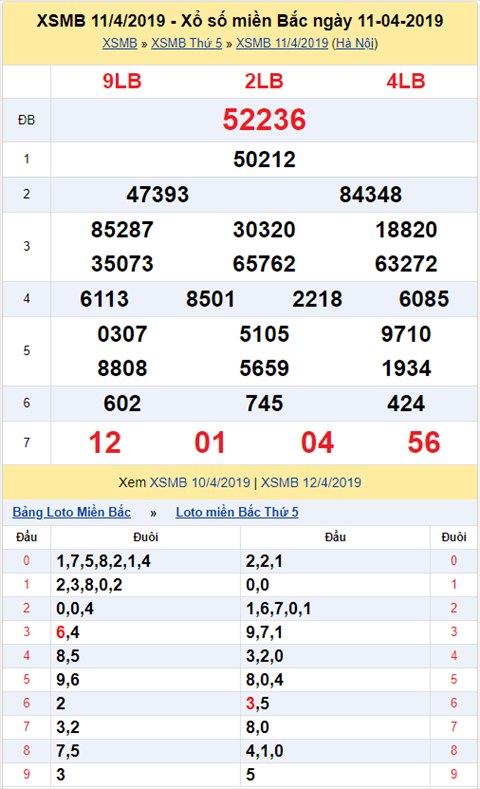Viewport: 480px width, 789px height.
Task: Click the page title XSMB 11/4/2019 heading
Action: 240,21
